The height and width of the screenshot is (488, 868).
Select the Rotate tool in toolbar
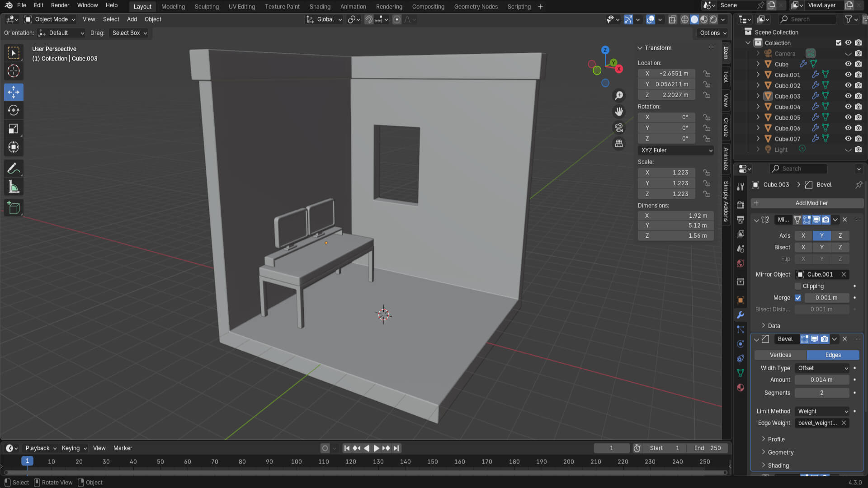click(x=14, y=110)
